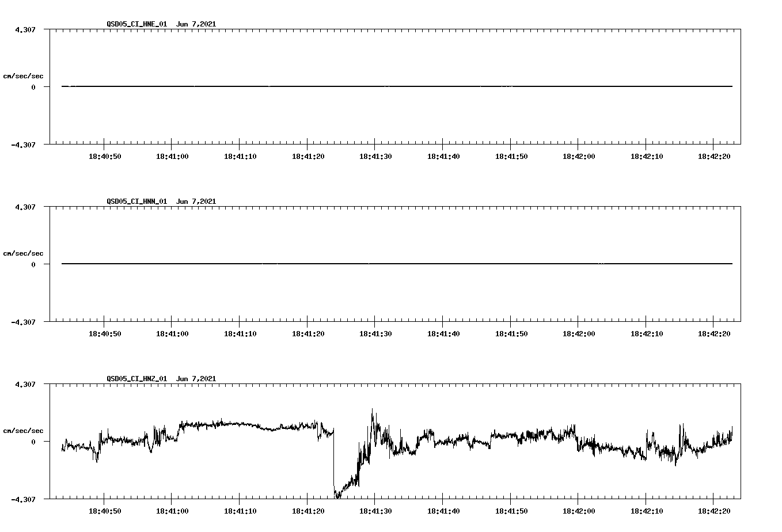Click the 18:41:30 label under HNN plot
The height and width of the screenshot is (532, 782).
point(375,334)
